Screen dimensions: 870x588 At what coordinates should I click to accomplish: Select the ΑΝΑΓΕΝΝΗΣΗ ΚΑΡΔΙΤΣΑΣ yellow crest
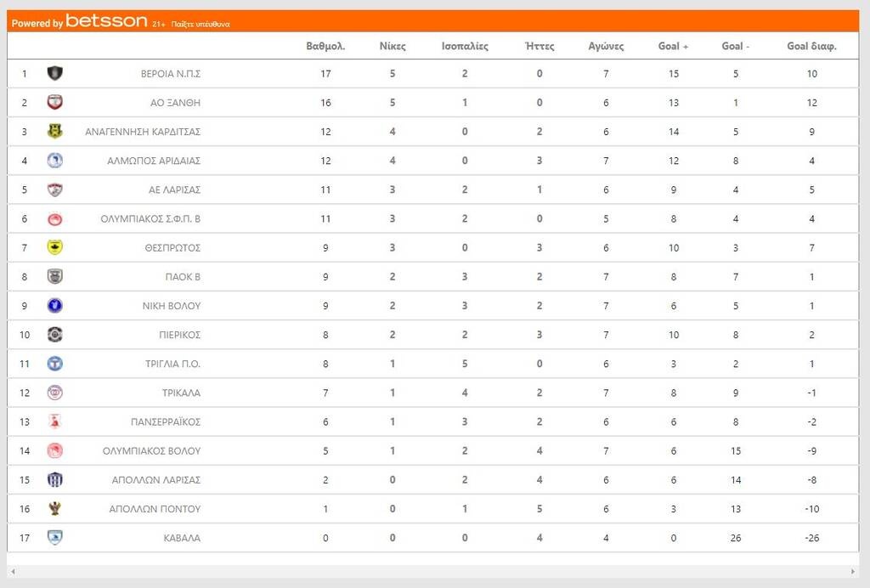pyautogui.click(x=55, y=132)
